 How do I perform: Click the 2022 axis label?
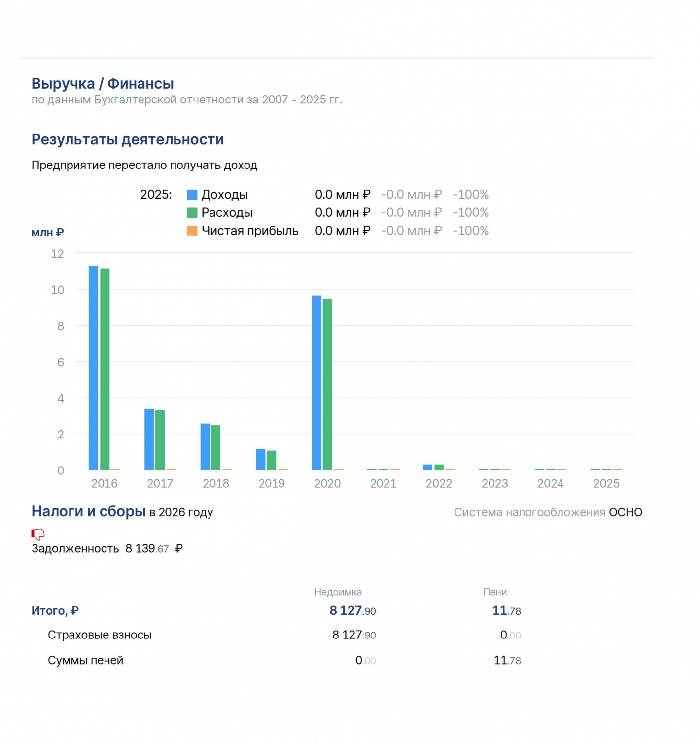(439, 483)
